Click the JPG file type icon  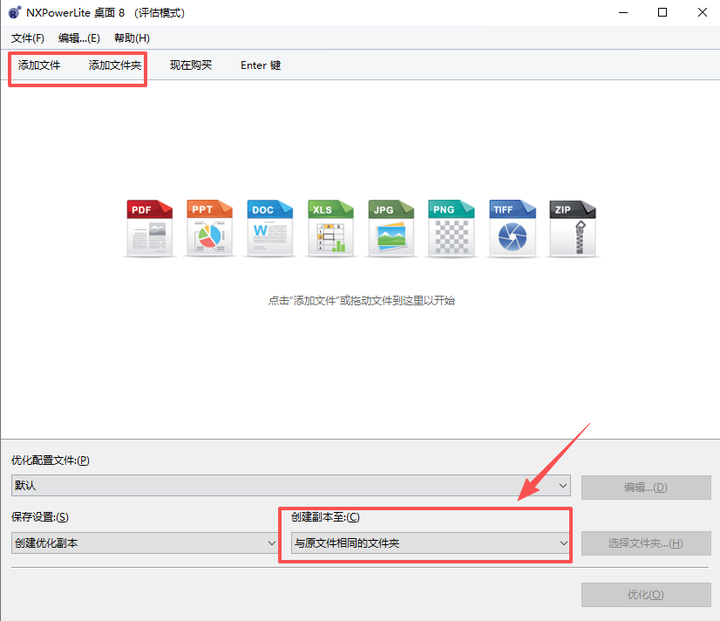[391, 228]
